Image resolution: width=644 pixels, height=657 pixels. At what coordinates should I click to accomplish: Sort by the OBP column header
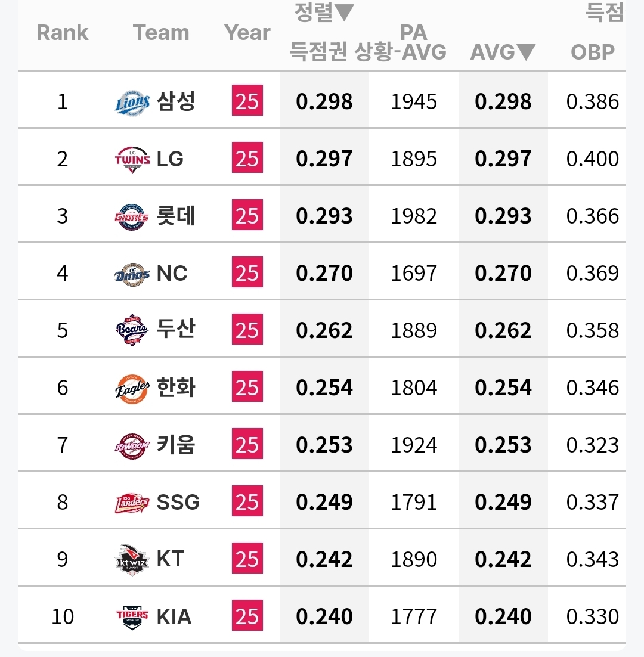(x=592, y=52)
